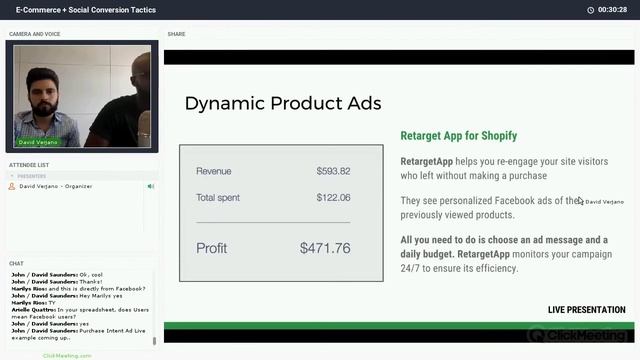The width and height of the screenshot is (640, 360).
Task: Click the David Verjano name label on camera
Action: pos(38,142)
